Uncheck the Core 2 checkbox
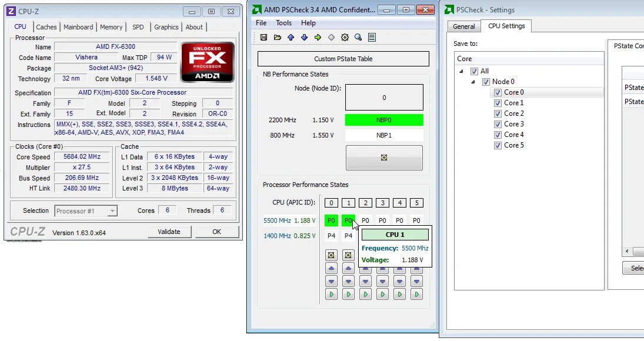The image size is (644, 341). click(x=498, y=113)
